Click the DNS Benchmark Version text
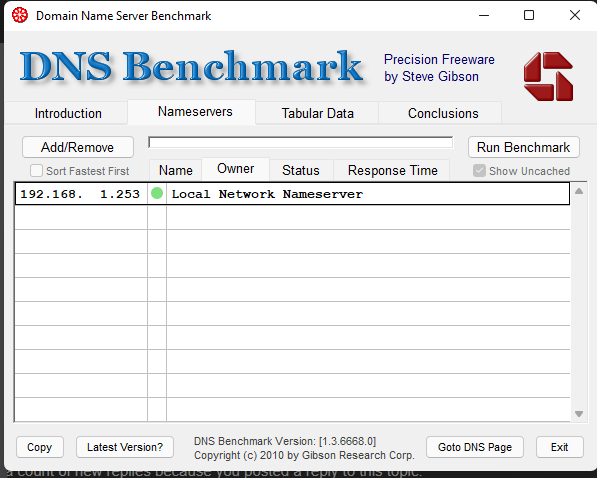597x478 pixels. (285, 441)
